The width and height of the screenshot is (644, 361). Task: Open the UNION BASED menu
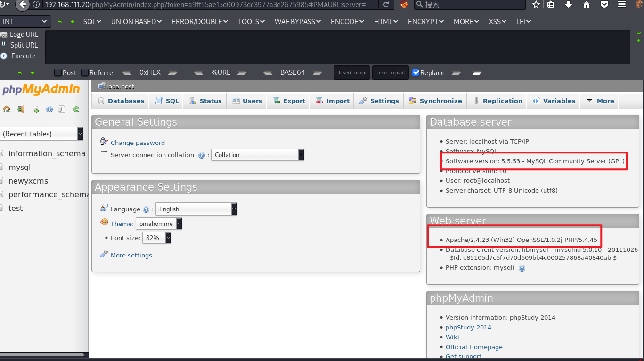pyautogui.click(x=136, y=22)
